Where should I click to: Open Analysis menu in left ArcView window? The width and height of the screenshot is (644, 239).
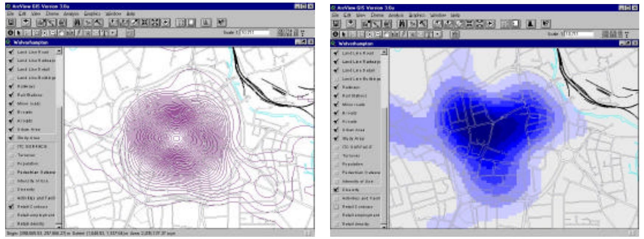(x=71, y=13)
